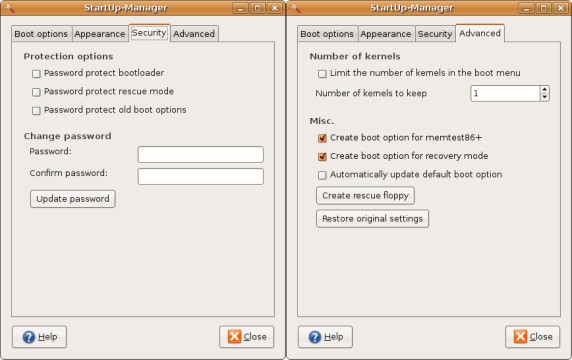Close right window via title bar X
The image size is (572, 360).
560,8
